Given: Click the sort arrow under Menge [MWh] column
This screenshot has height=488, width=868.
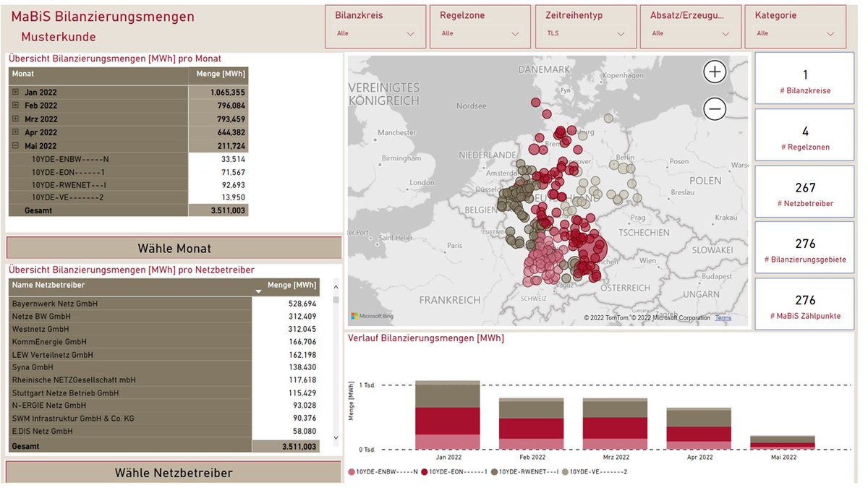Looking at the screenshot, I should point(259,291).
